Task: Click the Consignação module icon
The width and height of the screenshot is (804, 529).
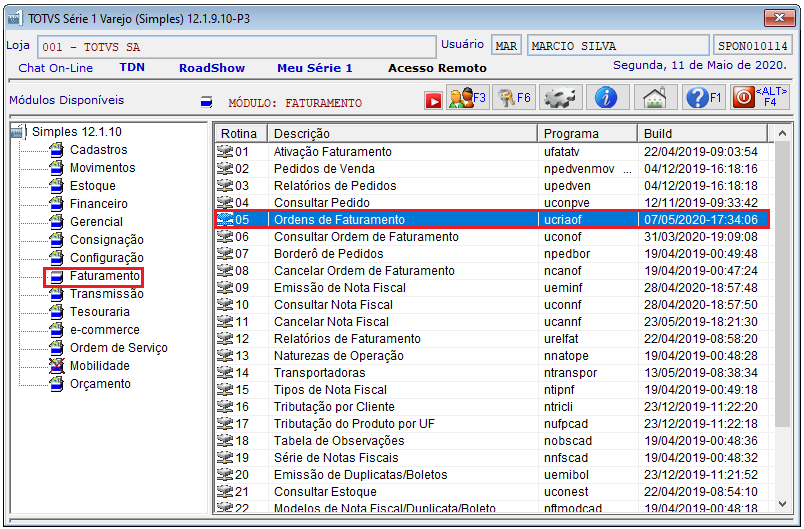Action: [x=56, y=239]
